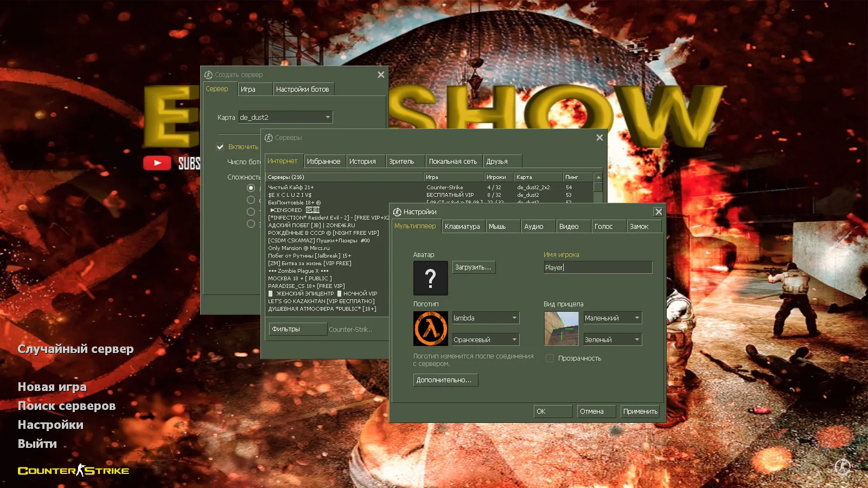Click the Фильтры button
The width and height of the screenshot is (868, 488).
(297, 329)
